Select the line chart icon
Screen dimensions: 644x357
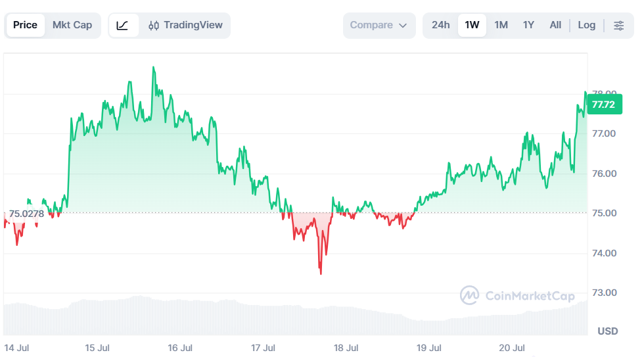coord(123,26)
